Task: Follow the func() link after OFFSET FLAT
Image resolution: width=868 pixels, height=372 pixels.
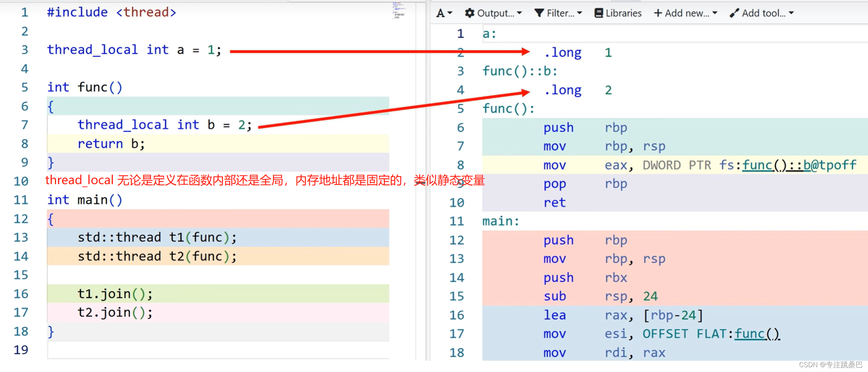Action: pos(757,334)
